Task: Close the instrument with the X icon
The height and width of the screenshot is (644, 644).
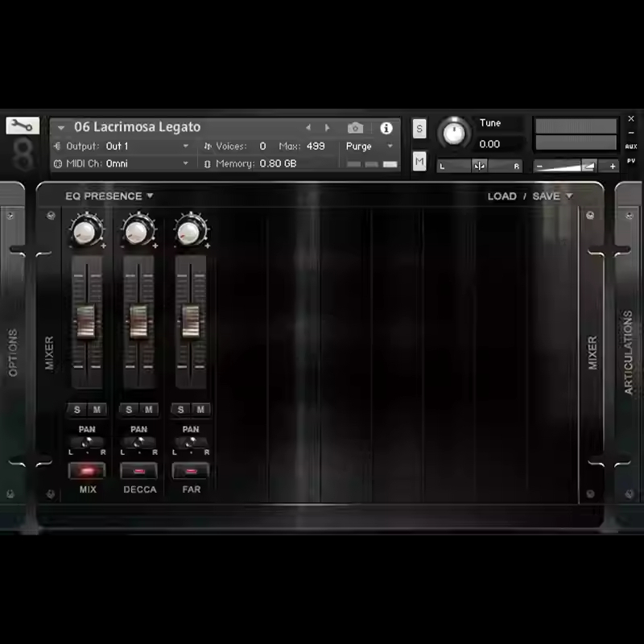Action: pyautogui.click(x=631, y=118)
